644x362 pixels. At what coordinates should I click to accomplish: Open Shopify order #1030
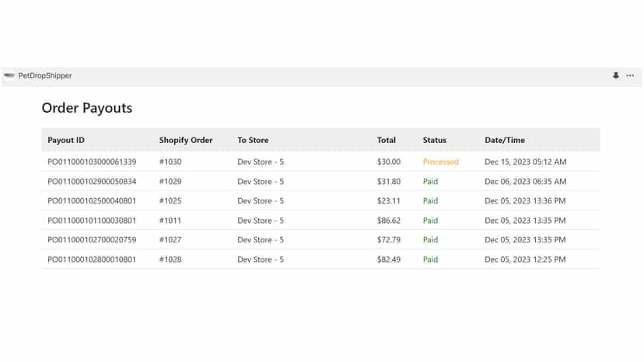click(x=170, y=162)
